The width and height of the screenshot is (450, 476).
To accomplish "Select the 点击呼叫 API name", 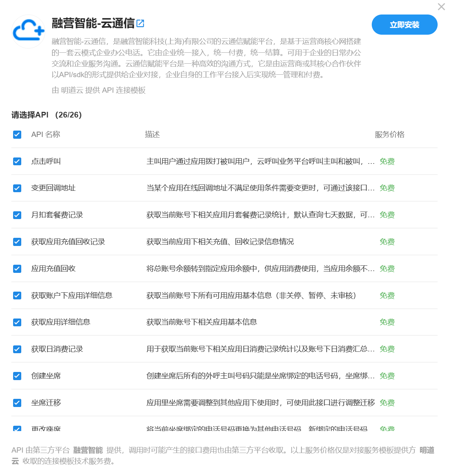I will [46, 161].
